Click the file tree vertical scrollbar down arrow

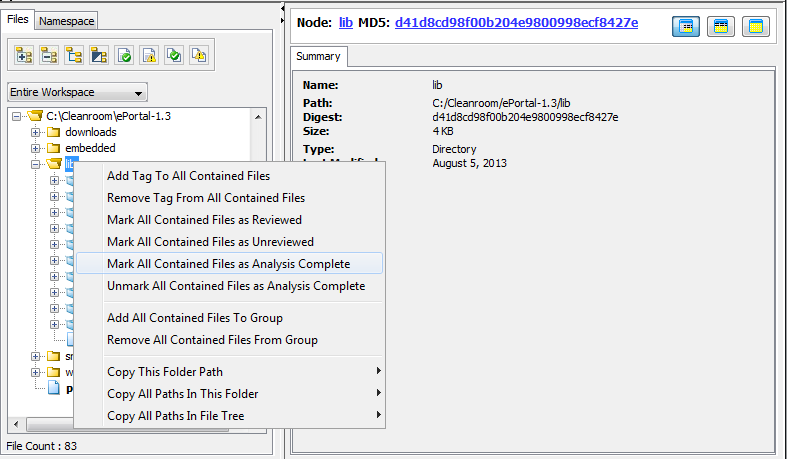(259, 423)
